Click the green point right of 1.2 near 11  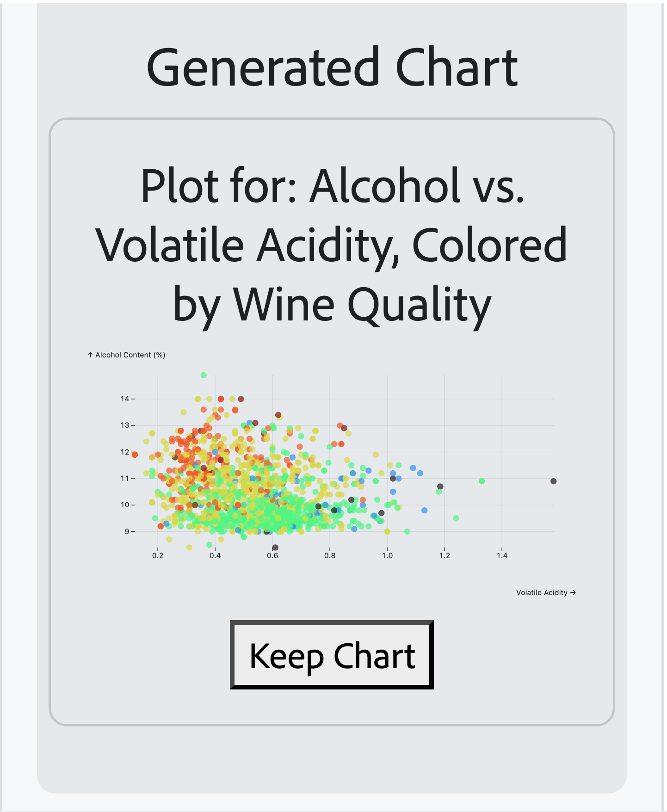482,481
